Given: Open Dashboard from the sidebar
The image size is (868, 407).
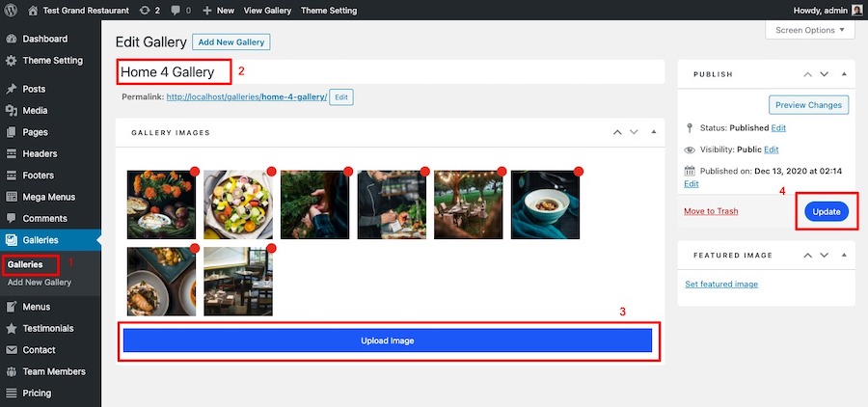Looking at the screenshot, I should point(44,39).
